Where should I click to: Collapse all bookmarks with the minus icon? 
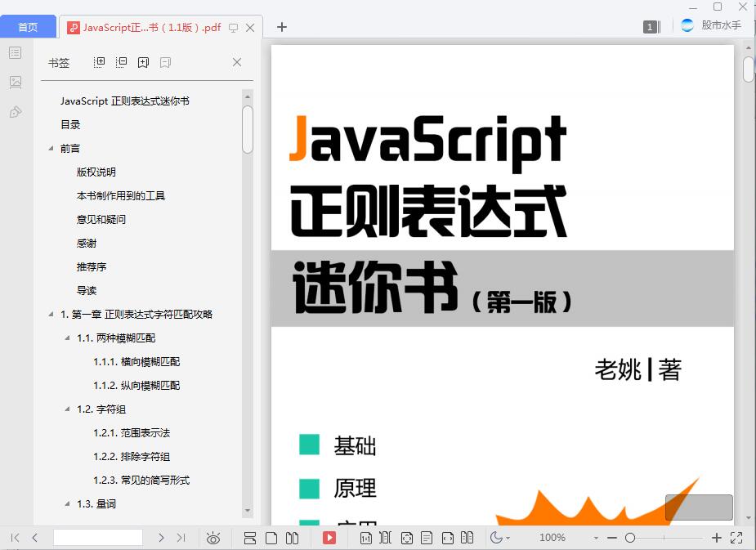pyautogui.click(x=121, y=61)
